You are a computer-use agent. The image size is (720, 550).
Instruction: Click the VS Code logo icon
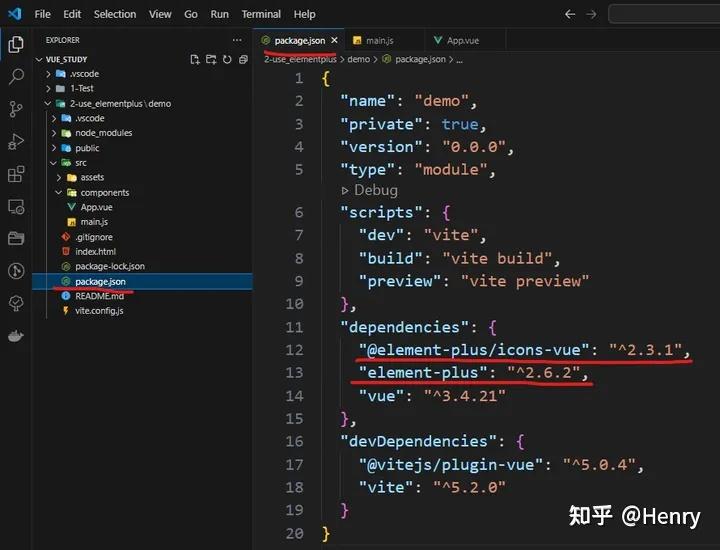pos(15,14)
